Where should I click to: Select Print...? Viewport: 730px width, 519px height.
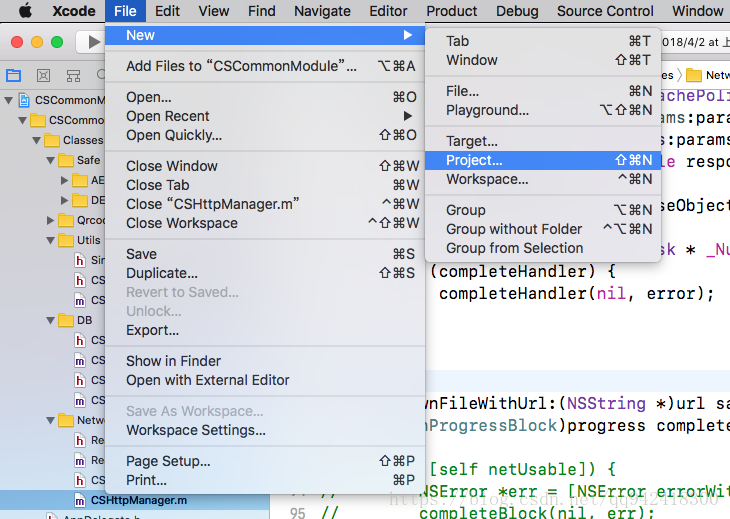point(265,480)
